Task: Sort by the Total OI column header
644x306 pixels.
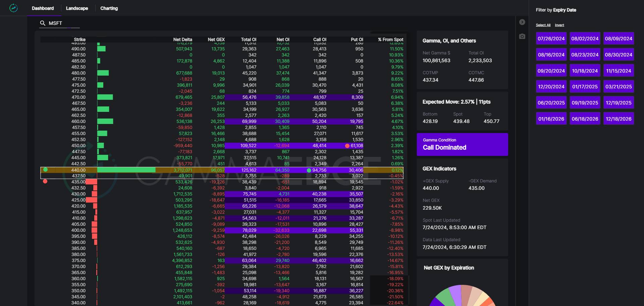Action: tap(249, 40)
